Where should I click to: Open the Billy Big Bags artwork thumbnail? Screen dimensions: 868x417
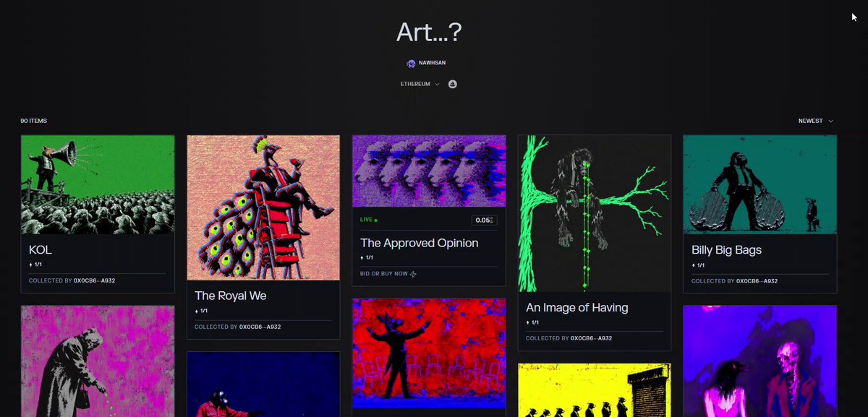click(x=760, y=184)
